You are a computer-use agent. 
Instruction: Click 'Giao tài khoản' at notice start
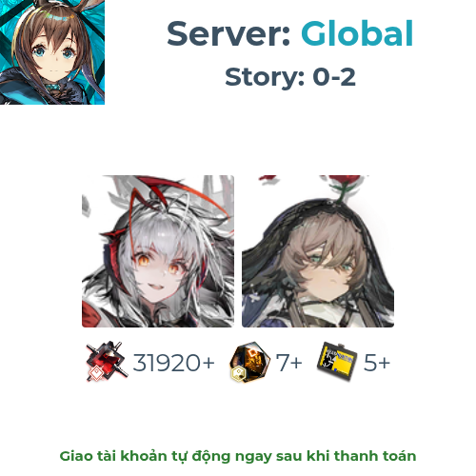113,456
